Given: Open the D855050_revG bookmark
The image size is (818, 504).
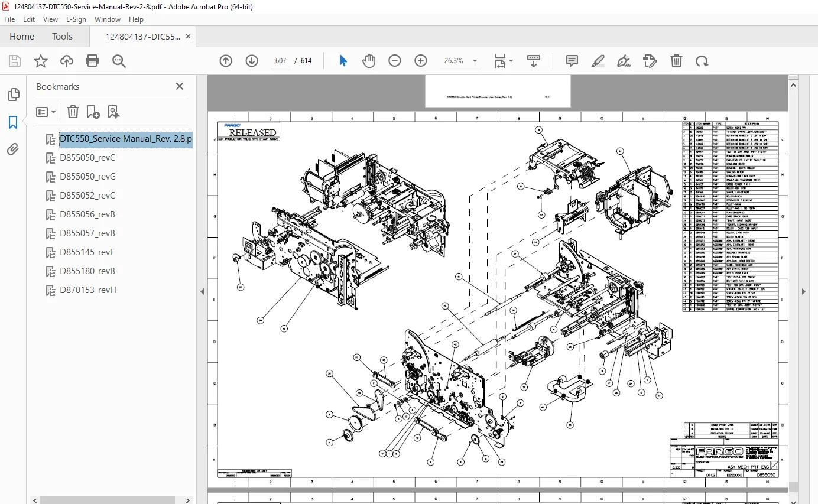Looking at the screenshot, I should pyautogui.click(x=87, y=177).
